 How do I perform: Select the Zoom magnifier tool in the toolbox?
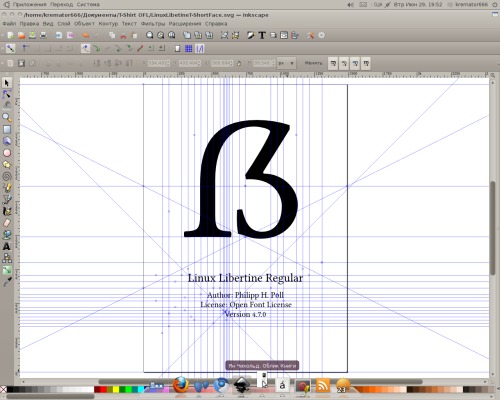pyautogui.click(x=7, y=117)
